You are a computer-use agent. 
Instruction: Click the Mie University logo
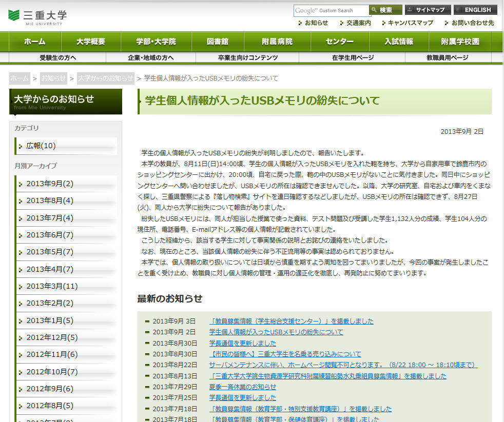37,16
